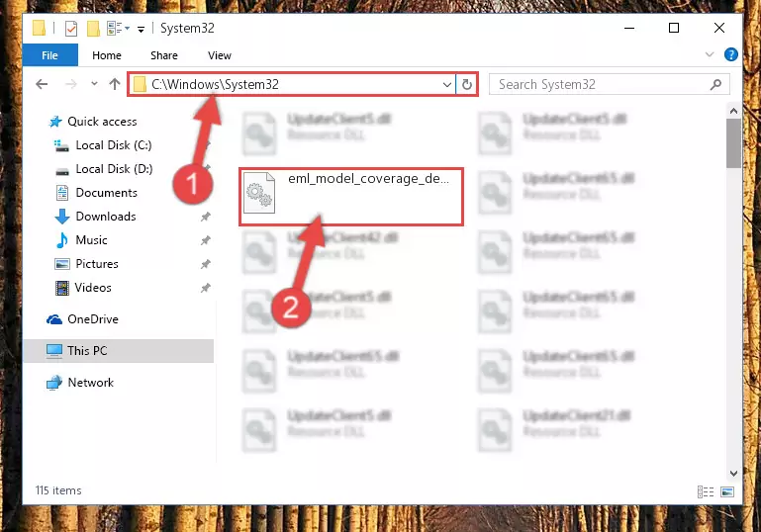Screen dimensions: 761x532
Task: Click the vertical scrollbar thumb
Action: 733,143
